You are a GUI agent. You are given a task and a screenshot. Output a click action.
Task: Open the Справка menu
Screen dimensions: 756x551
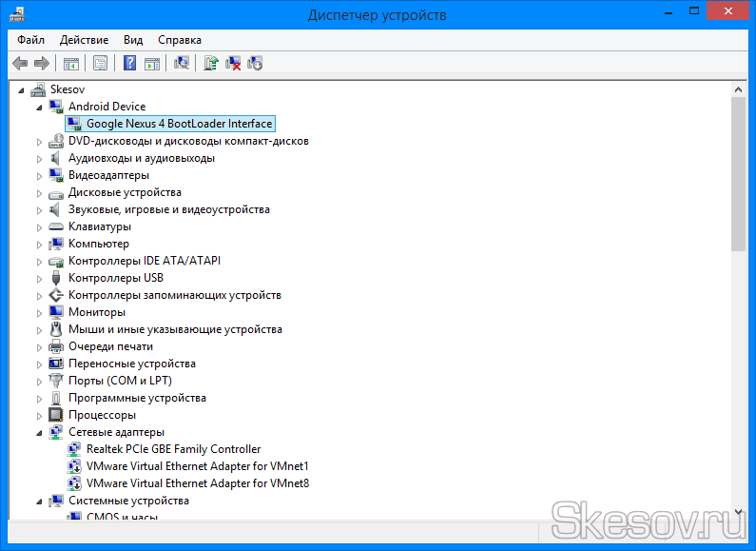pos(179,40)
